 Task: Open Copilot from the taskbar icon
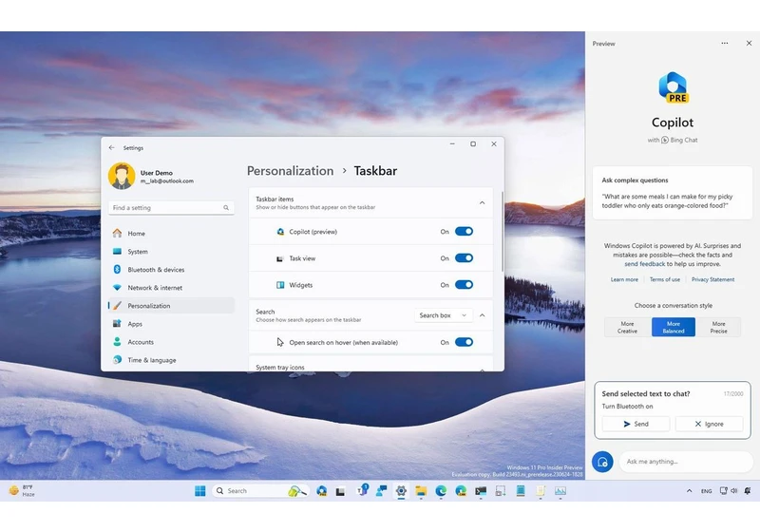click(321, 491)
